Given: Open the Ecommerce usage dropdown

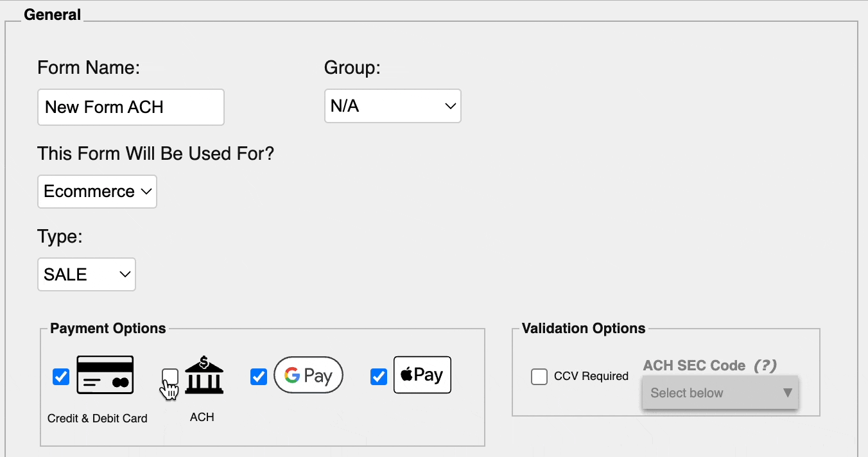Looking at the screenshot, I should click(96, 191).
